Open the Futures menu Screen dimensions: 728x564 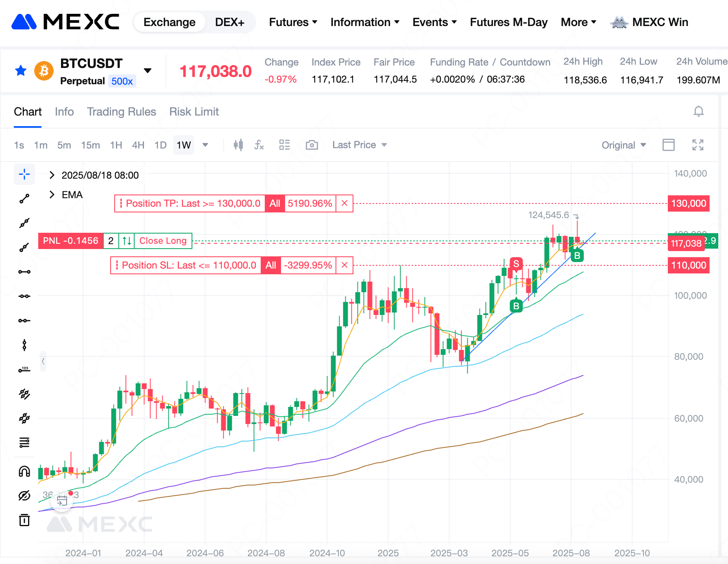(x=293, y=22)
